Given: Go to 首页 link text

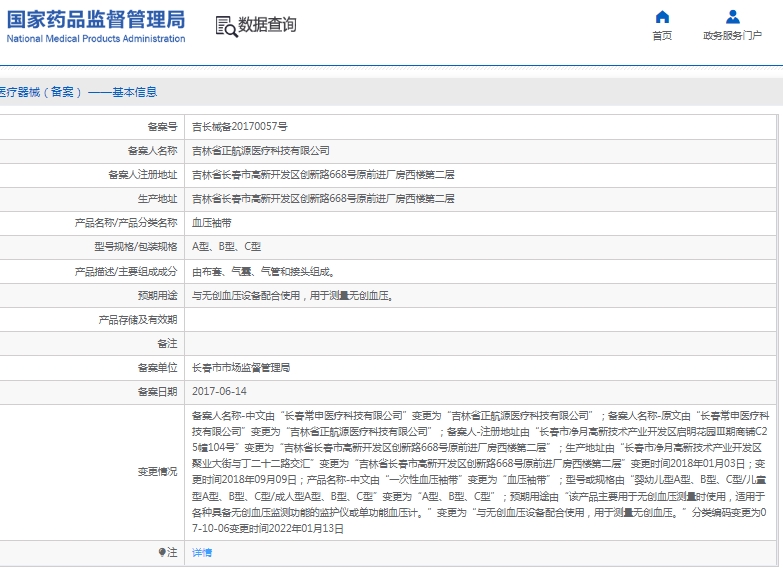Looking at the screenshot, I should 662,35.
